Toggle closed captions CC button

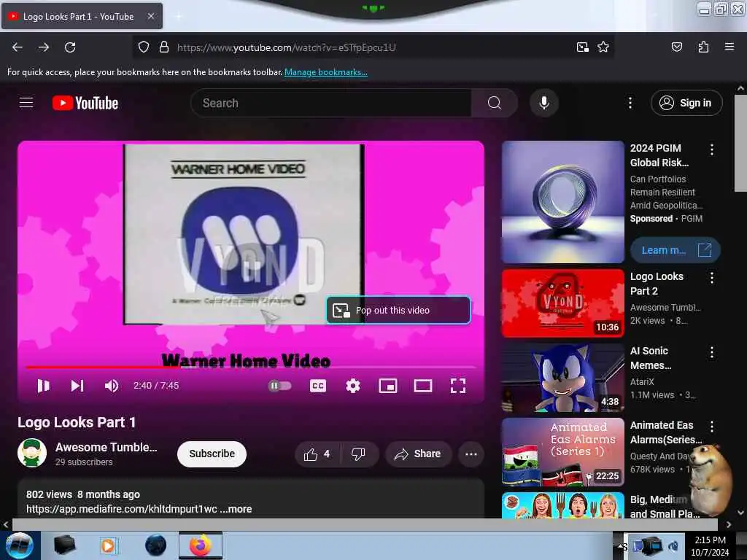coord(318,386)
